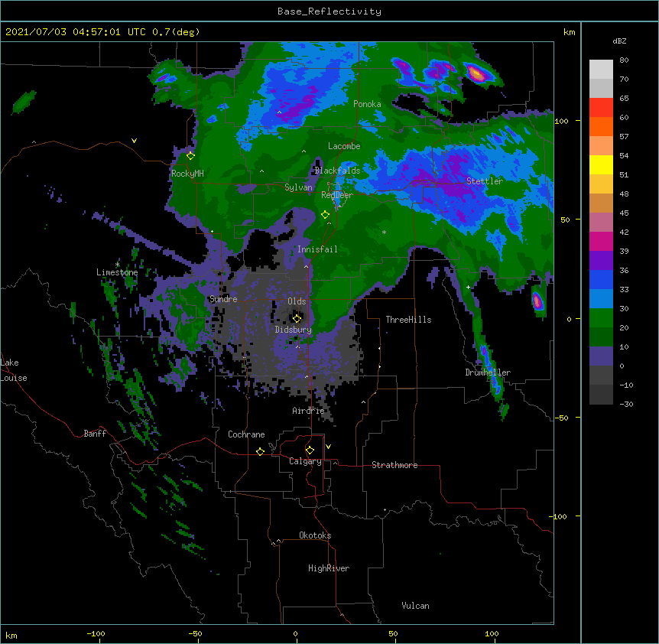Select the purple legend swatch below magenta
Screen dimensions: 659x644
click(601, 261)
